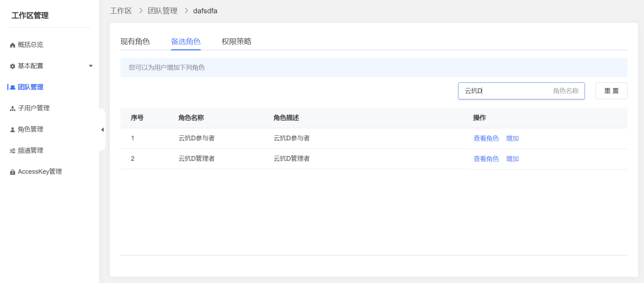Click the 重置 button
The image size is (644, 283).
(x=611, y=91)
